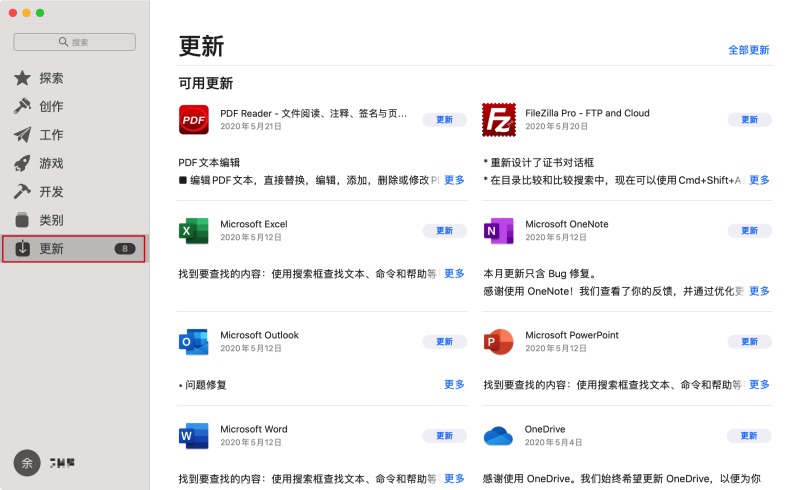
Task: Click the 重新设计了证书对话框 note line
Action: pyautogui.click(x=539, y=163)
